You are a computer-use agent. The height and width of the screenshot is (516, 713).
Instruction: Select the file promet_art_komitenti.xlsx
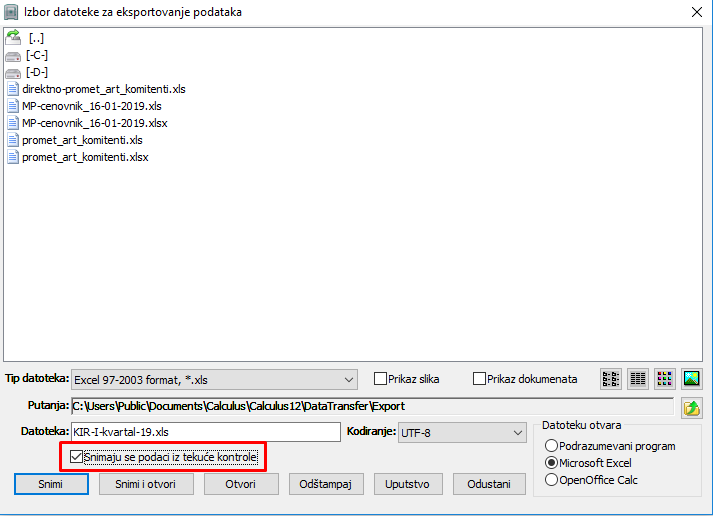(85, 157)
